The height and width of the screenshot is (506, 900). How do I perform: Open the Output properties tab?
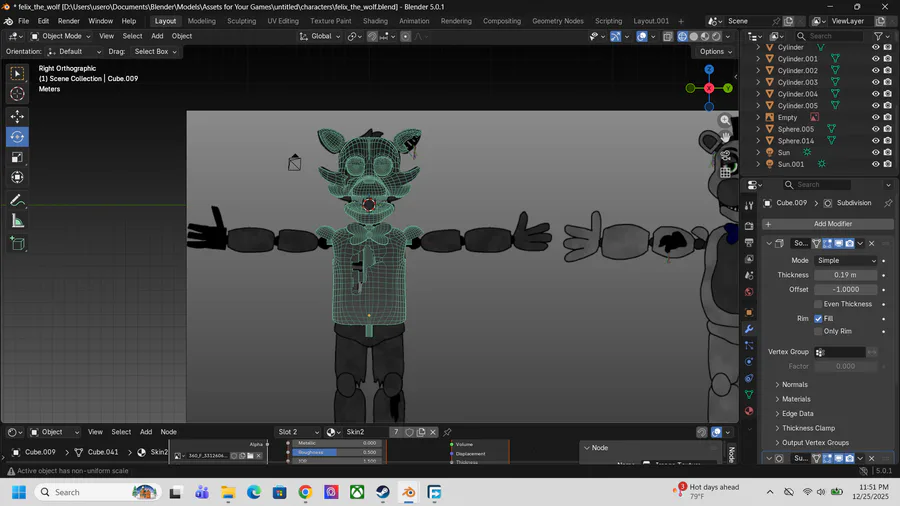click(749, 243)
